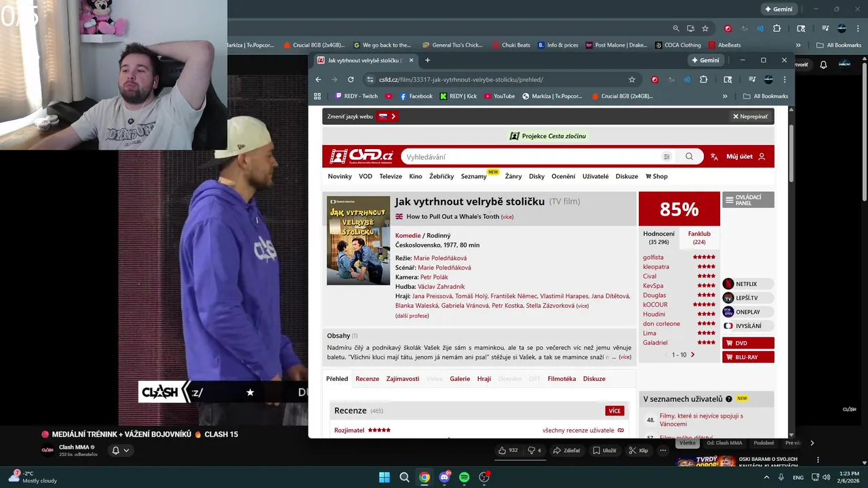Go to next page of ratings list

point(692,355)
